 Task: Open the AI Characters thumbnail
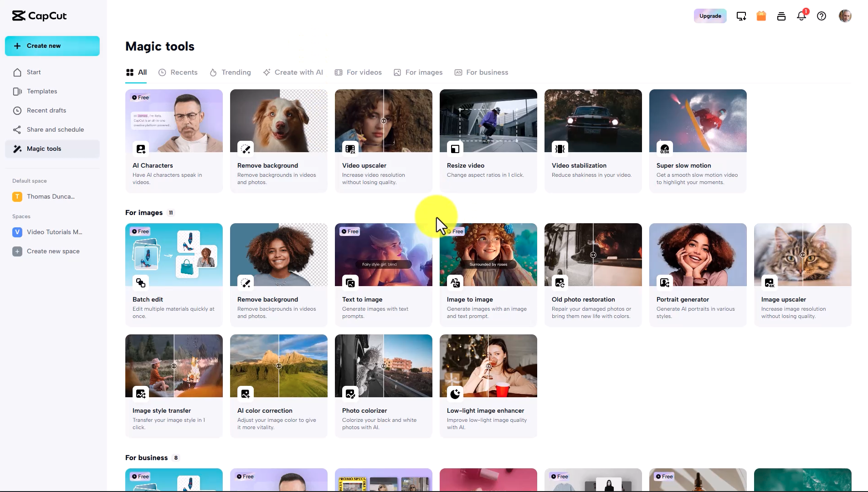tap(174, 121)
